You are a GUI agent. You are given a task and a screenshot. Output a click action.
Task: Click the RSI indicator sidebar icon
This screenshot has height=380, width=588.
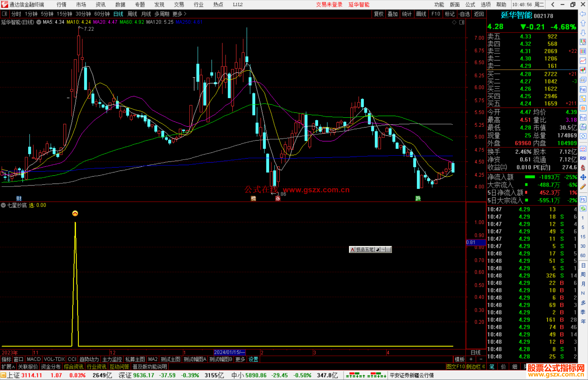583,158
